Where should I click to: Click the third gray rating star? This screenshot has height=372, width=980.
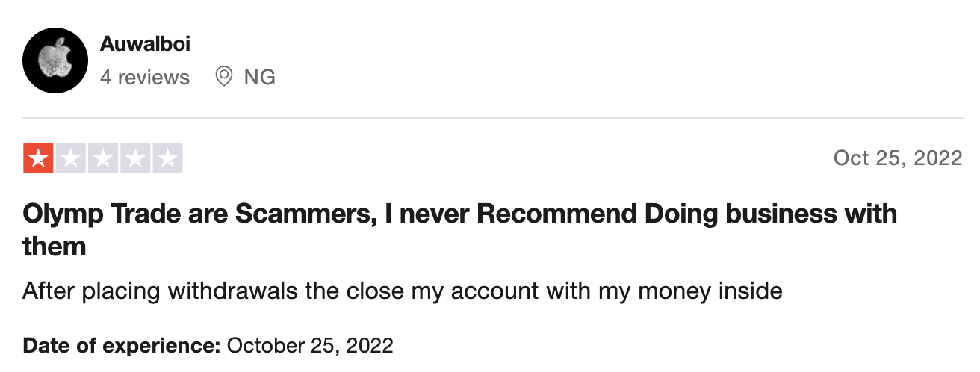(103, 158)
